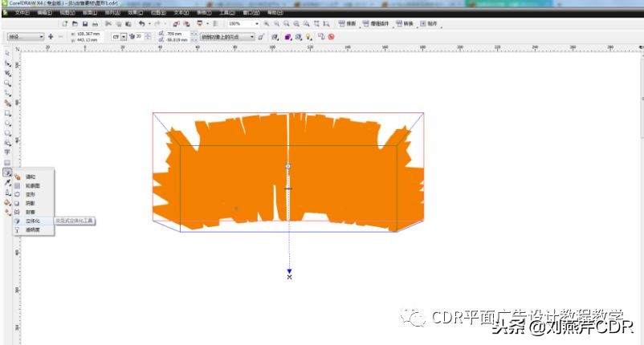
Task: Click the Export icon in toolbar
Action: point(186,24)
